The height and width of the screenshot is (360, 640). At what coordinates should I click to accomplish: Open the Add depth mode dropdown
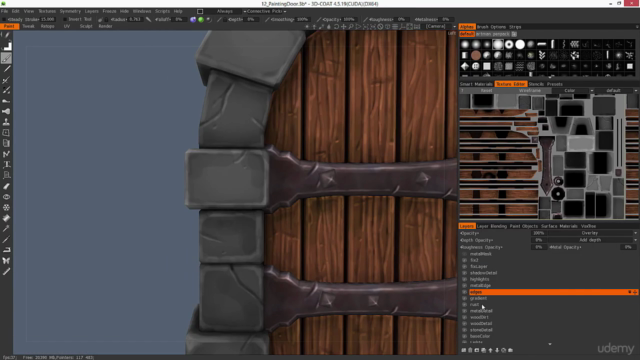pyautogui.click(x=592, y=240)
